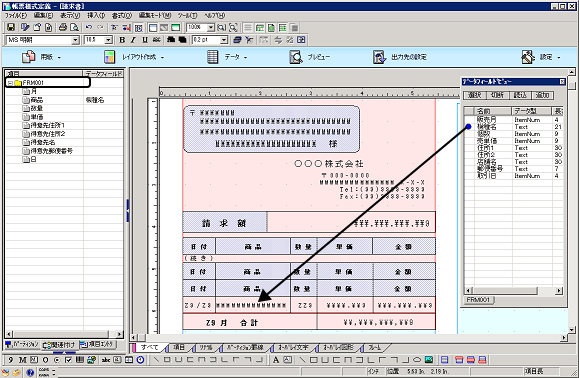This screenshot has width=579, height=378.
Task: Select the clock icon in bottom toolbar
Action: click(140, 360)
